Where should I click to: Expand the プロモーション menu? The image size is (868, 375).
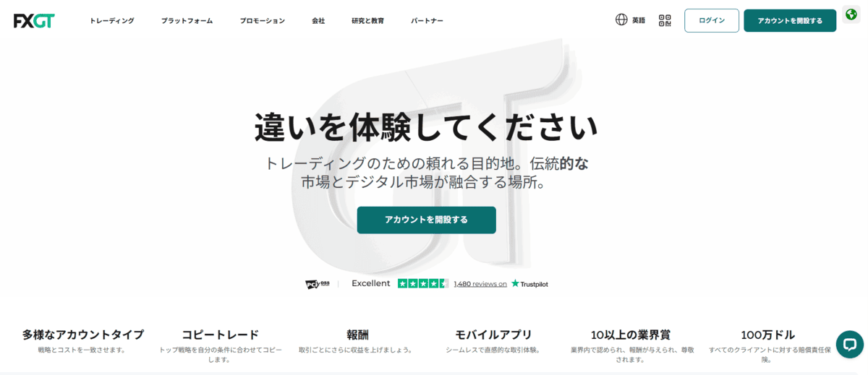262,21
